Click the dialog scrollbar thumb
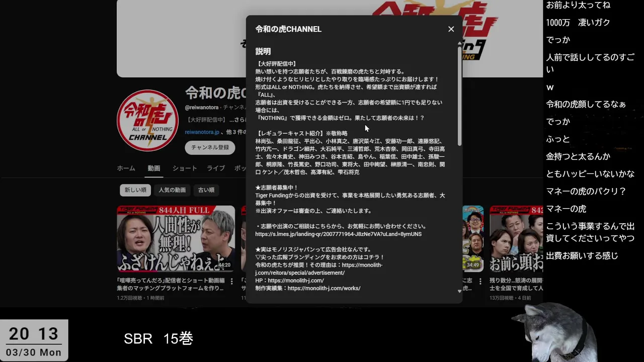Image resolution: width=644 pixels, height=362 pixels. 459,96
